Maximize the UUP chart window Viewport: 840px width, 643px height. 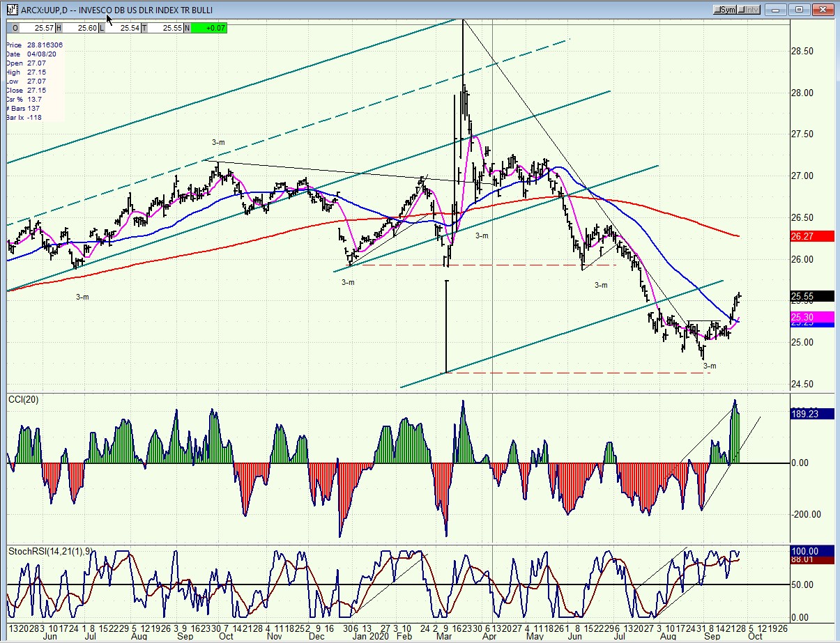800,10
